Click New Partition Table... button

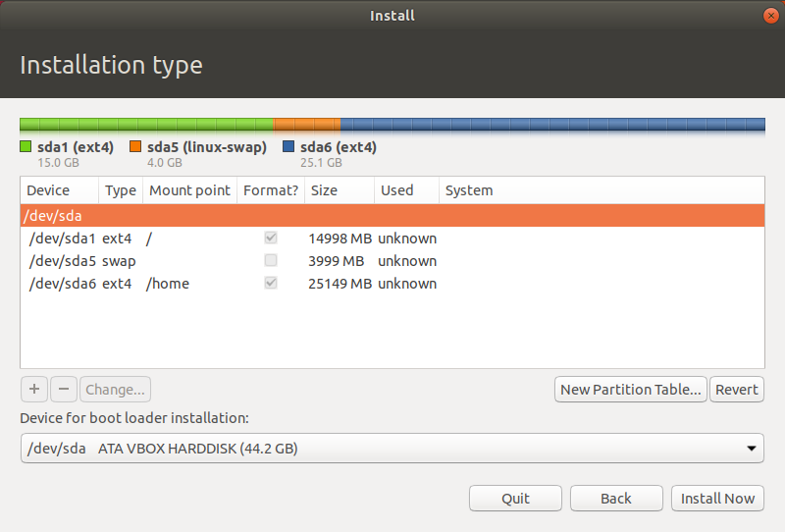click(630, 390)
